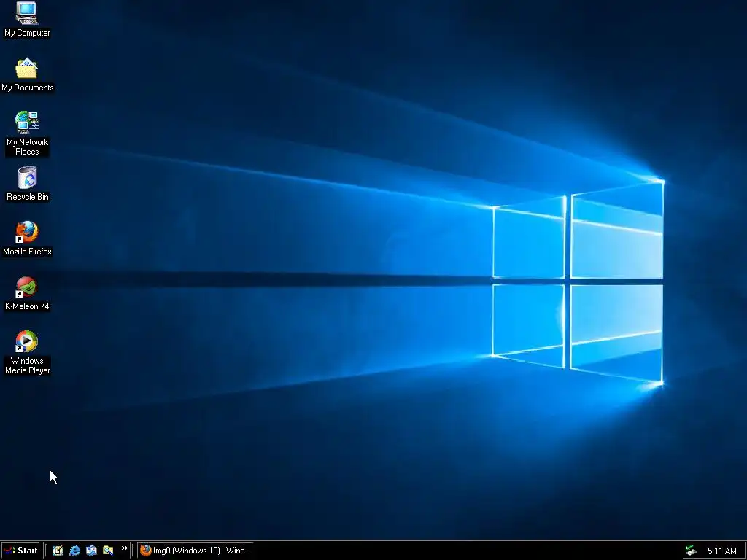The image size is (747, 560).
Task: Click the search folder quick launch icon
Action: 108,551
